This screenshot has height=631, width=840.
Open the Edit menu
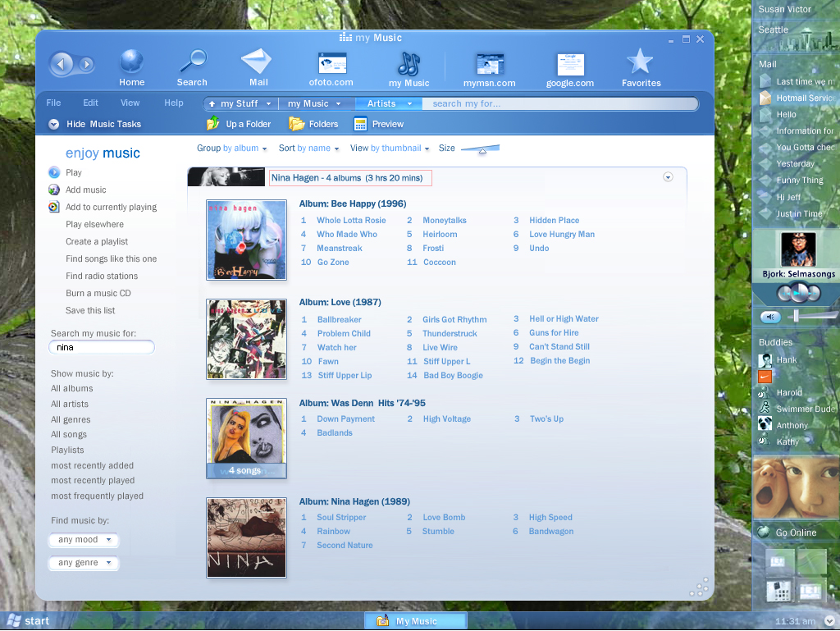(90, 103)
